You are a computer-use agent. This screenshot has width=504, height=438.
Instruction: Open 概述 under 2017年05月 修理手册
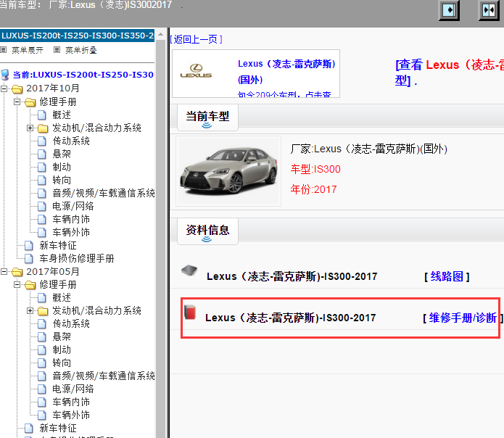62,298
